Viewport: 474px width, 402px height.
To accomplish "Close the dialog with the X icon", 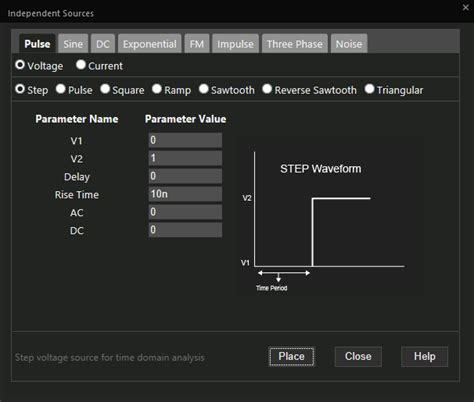I will pos(466,7).
